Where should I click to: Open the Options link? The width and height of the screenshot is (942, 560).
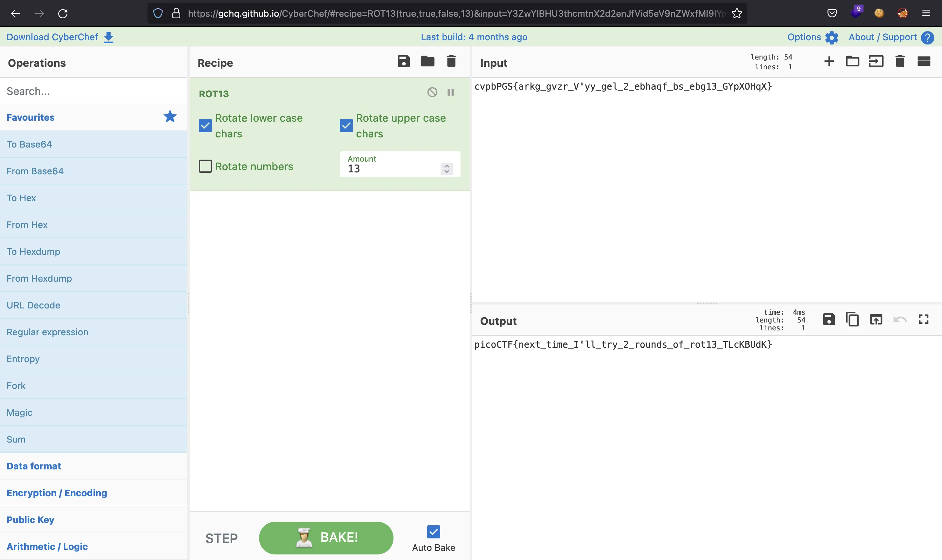[804, 37]
